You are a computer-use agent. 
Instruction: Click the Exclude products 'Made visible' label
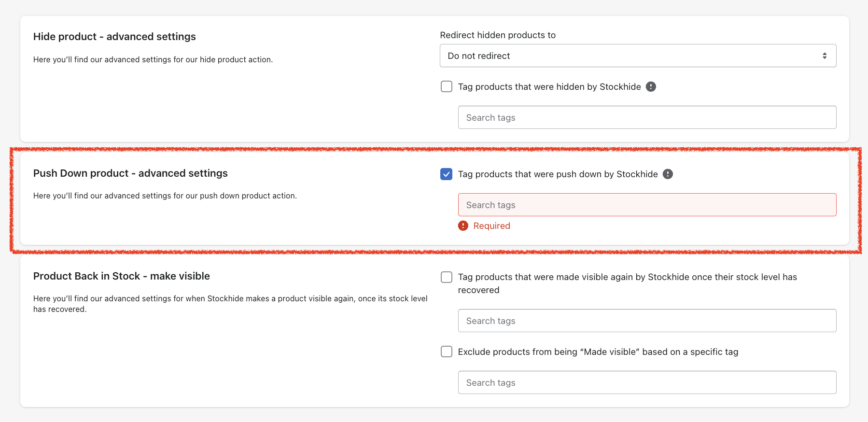point(598,352)
